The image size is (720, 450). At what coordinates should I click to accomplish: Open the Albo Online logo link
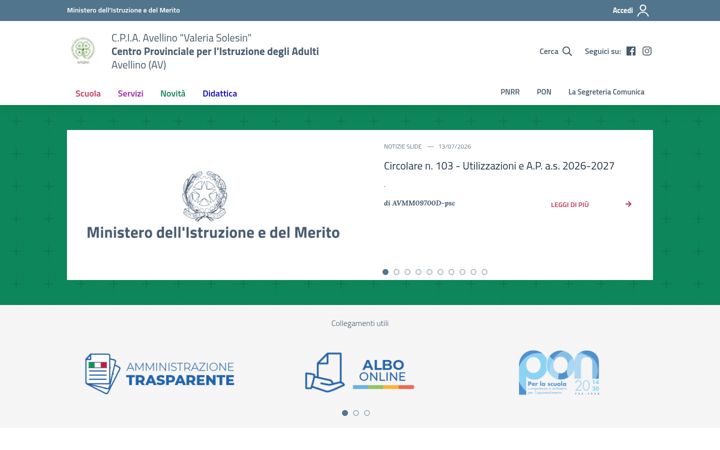coord(360,373)
